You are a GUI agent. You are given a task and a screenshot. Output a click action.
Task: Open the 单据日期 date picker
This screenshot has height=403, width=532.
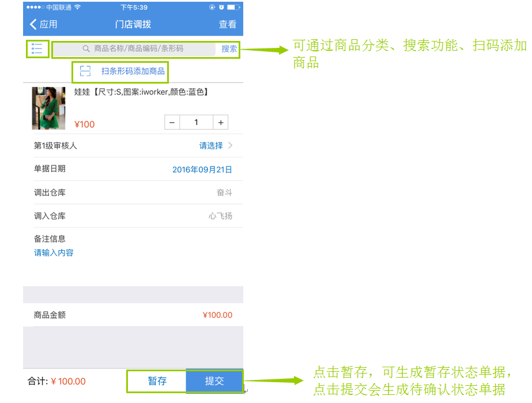click(202, 170)
